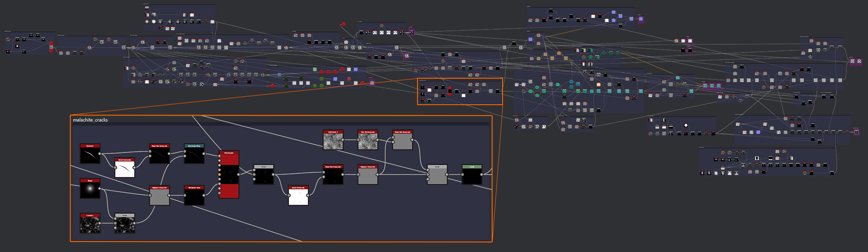Select the Slope Blur Grayscale node after Starburst
Viewport: 868px width, 252px height.
[x=159, y=154]
